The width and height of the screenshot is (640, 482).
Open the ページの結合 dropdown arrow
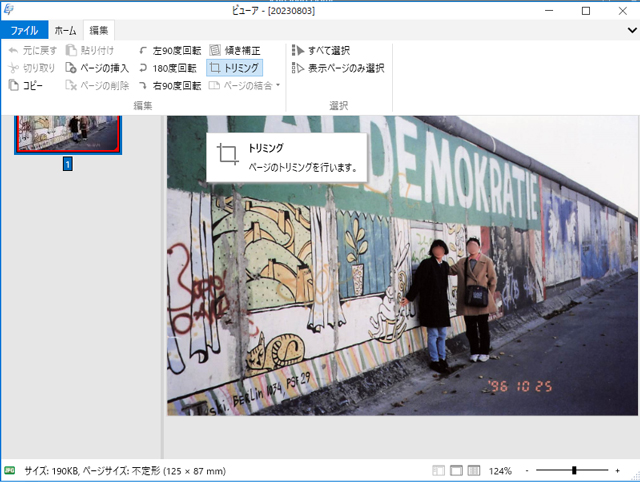pyautogui.click(x=278, y=85)
